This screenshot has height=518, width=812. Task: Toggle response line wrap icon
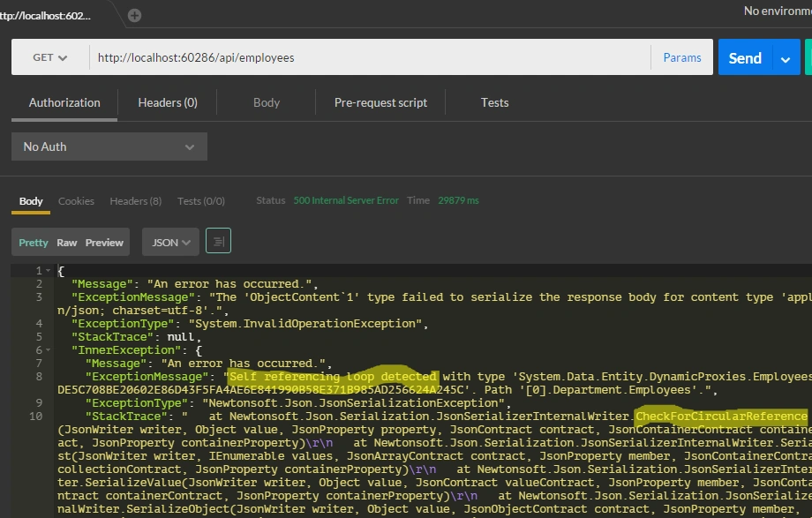[219, 241]
